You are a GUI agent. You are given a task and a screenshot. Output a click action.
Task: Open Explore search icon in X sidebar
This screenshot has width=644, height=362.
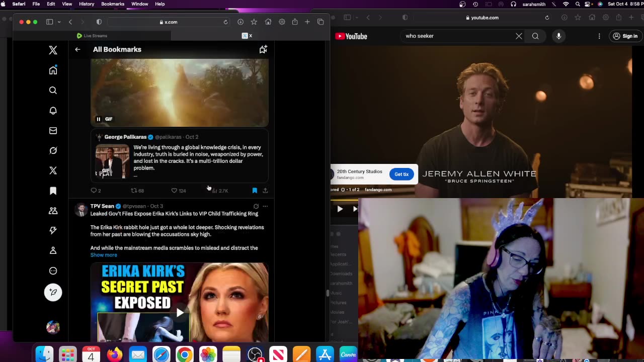53,90
